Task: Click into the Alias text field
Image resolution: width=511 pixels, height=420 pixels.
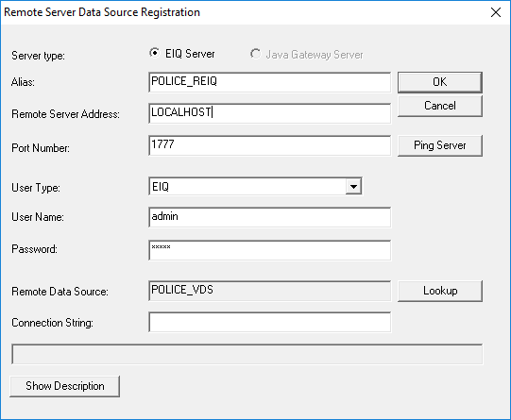Action: pyautogui.click(x=269, y=82)
